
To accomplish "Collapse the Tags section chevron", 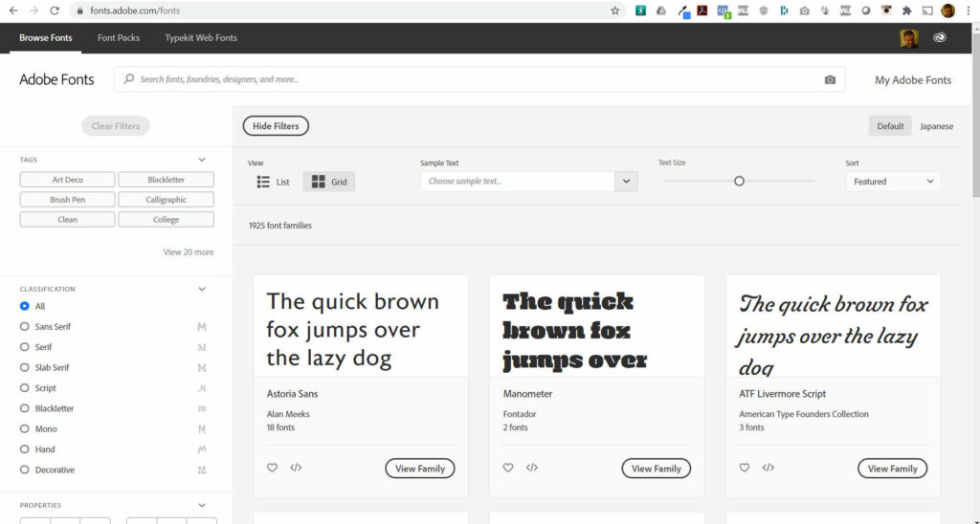I will click(202, 160).
